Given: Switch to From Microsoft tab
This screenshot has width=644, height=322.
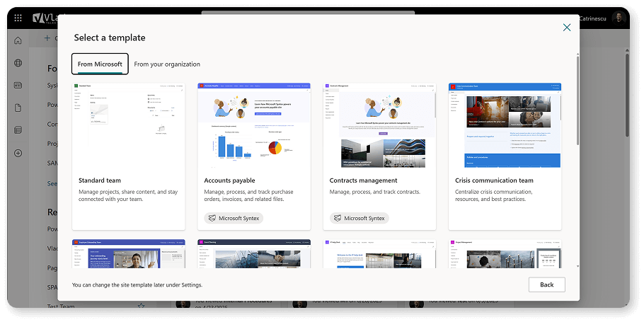Looking at the screenshot, I should point(100,64).
